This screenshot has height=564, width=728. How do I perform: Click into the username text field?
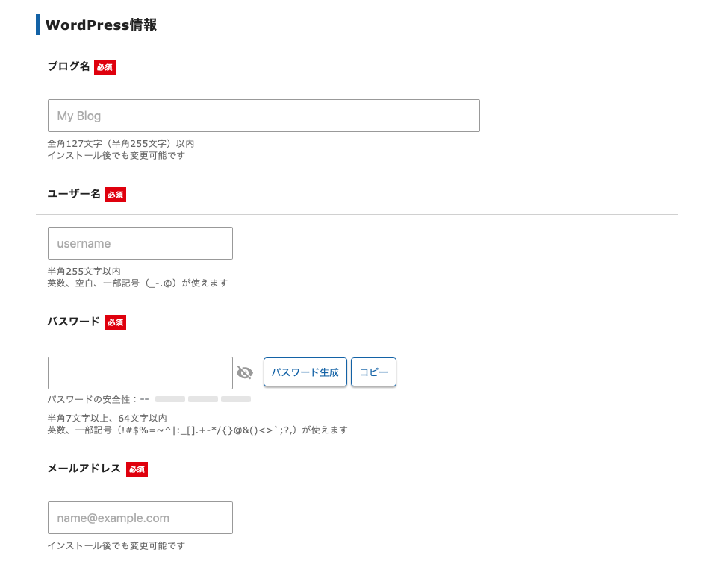pyautogui.click(x=140, y=243)
